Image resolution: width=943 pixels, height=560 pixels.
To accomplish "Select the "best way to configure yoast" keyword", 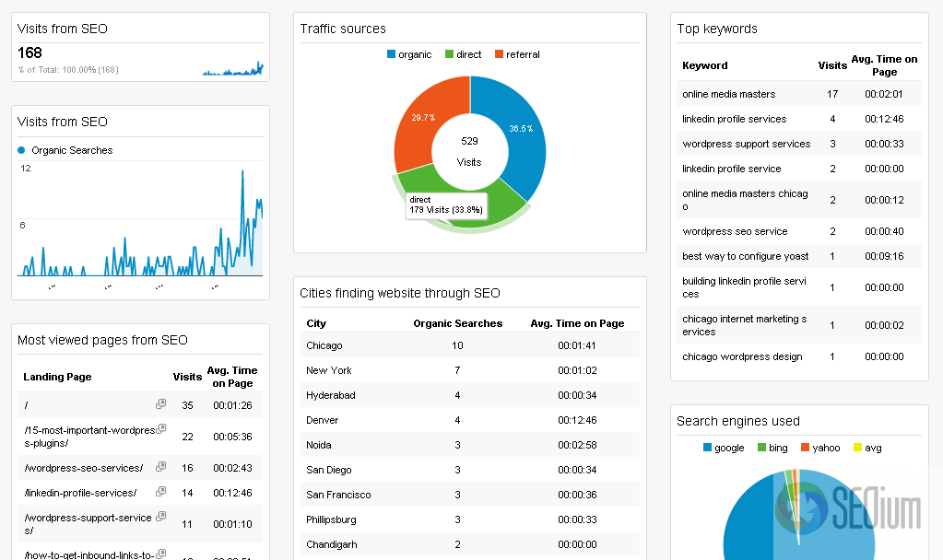I will click(745, 257).
